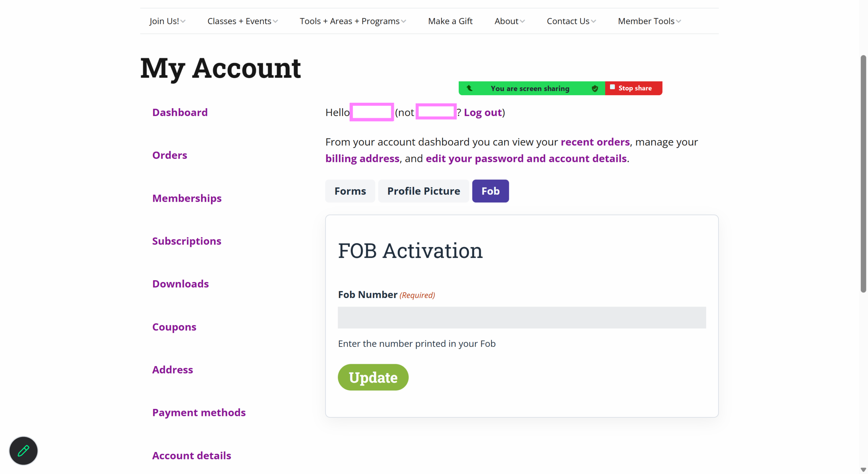Click the Log out link
Viewport: 868px width, 474px height.
(483, 112)
